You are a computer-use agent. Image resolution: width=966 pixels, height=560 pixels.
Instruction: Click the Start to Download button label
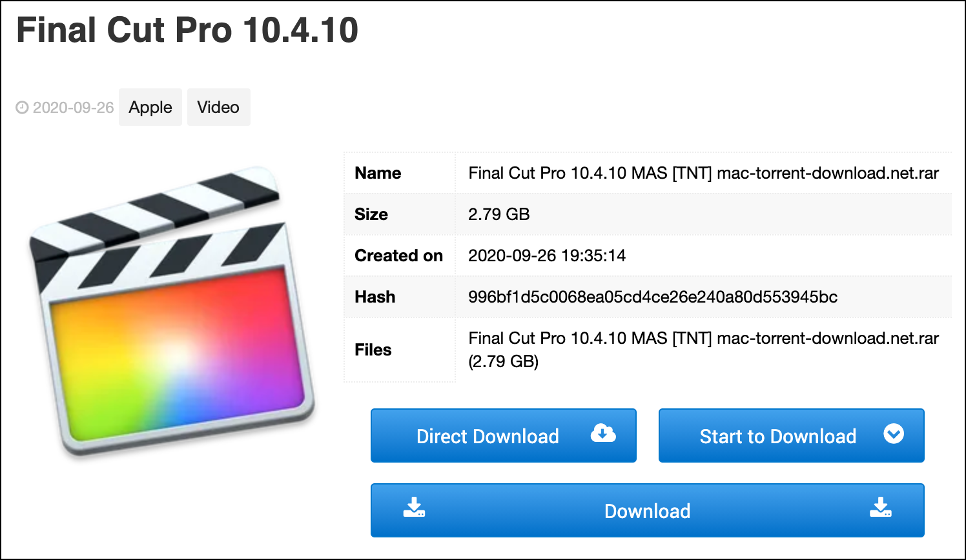(778, 437)
